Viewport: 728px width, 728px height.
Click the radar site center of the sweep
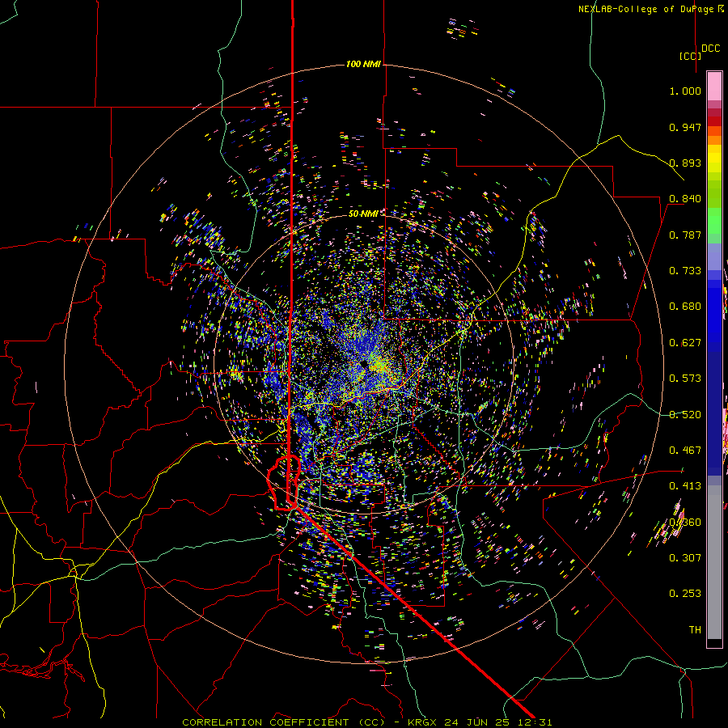pos(366,366)
